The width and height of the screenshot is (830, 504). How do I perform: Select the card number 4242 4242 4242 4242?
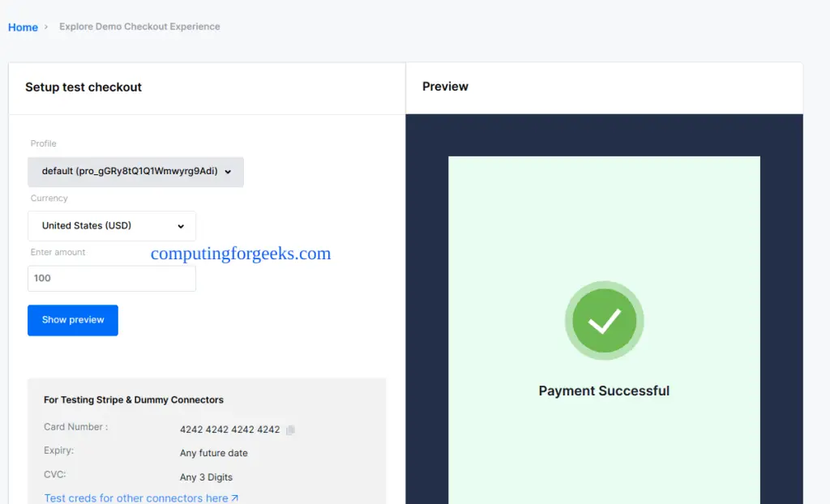pyautogui.click(x=229, y=429)
